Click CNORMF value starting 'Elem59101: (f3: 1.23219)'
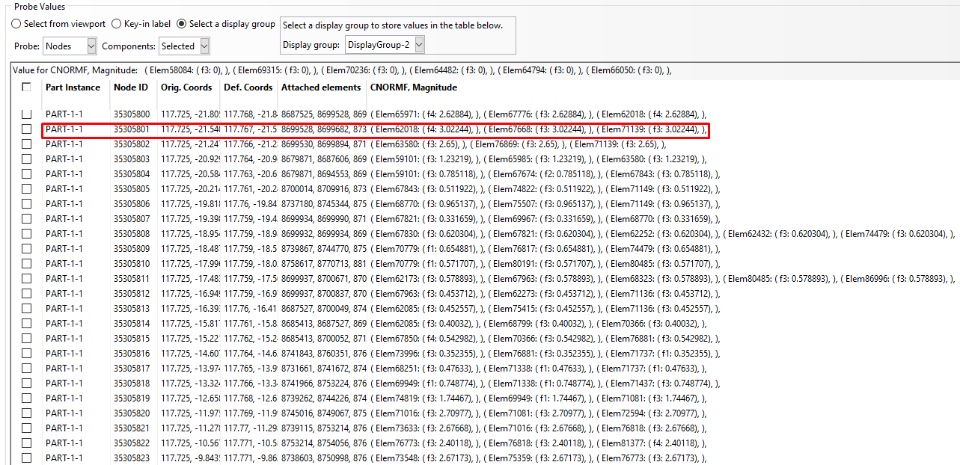The width and height of the screenshot is (960, 465). (x=539, y=159)
